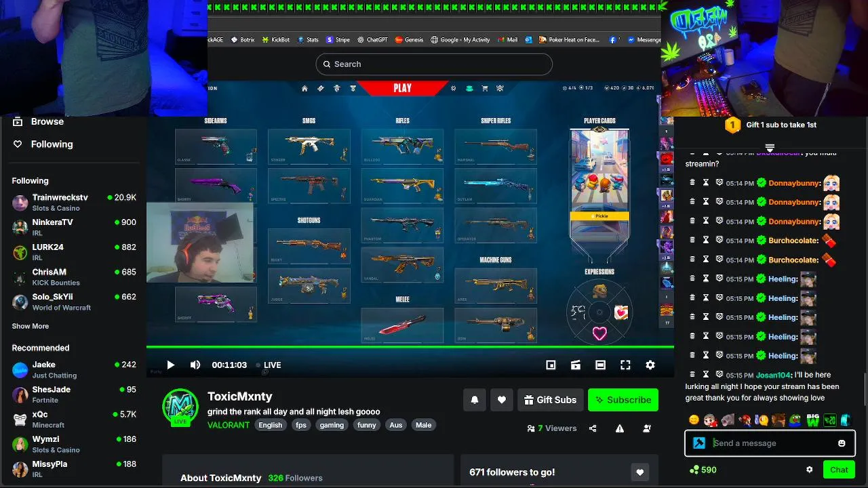Toggle notification bell for ToxicMxnty
Viewport: 868px width, 488px height.
475,400
